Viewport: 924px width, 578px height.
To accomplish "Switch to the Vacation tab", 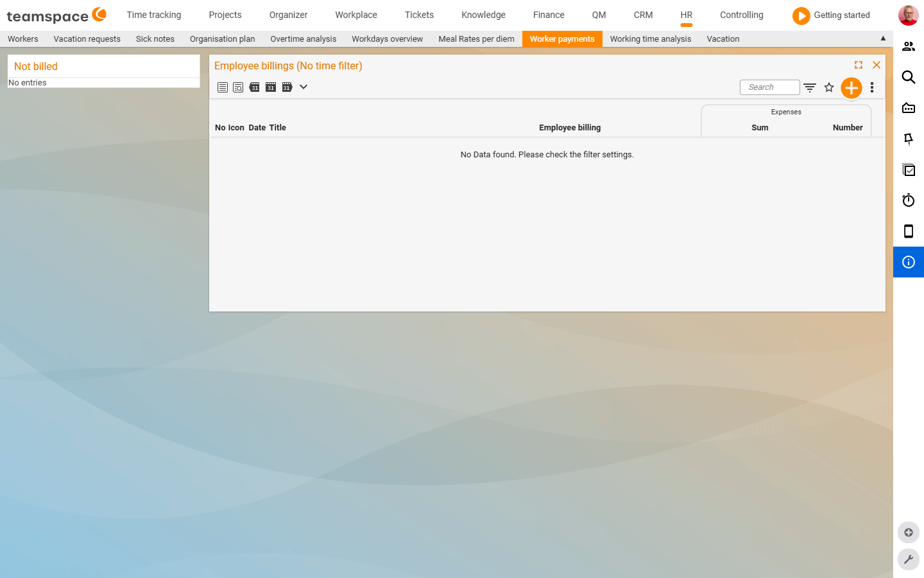I will pyautogui.click(x=723, y=39).
